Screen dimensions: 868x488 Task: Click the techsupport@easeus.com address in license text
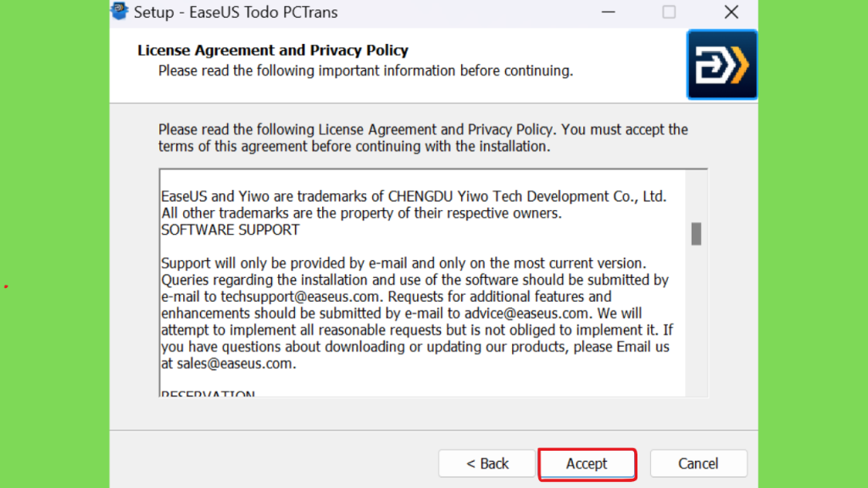pos(300,297)
